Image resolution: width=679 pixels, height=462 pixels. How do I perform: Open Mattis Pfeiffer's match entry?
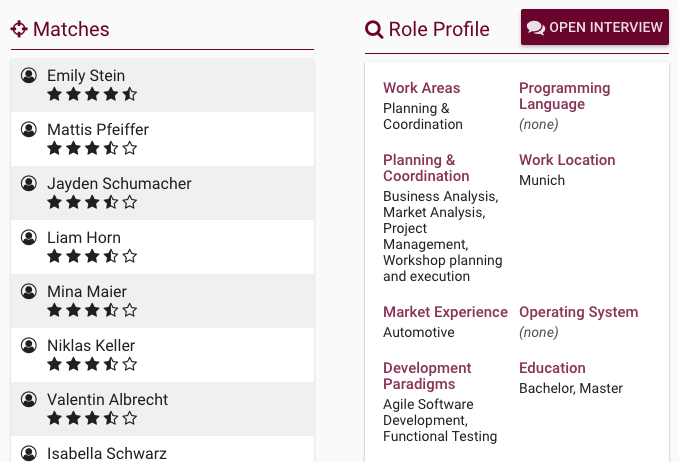point(98,130)
